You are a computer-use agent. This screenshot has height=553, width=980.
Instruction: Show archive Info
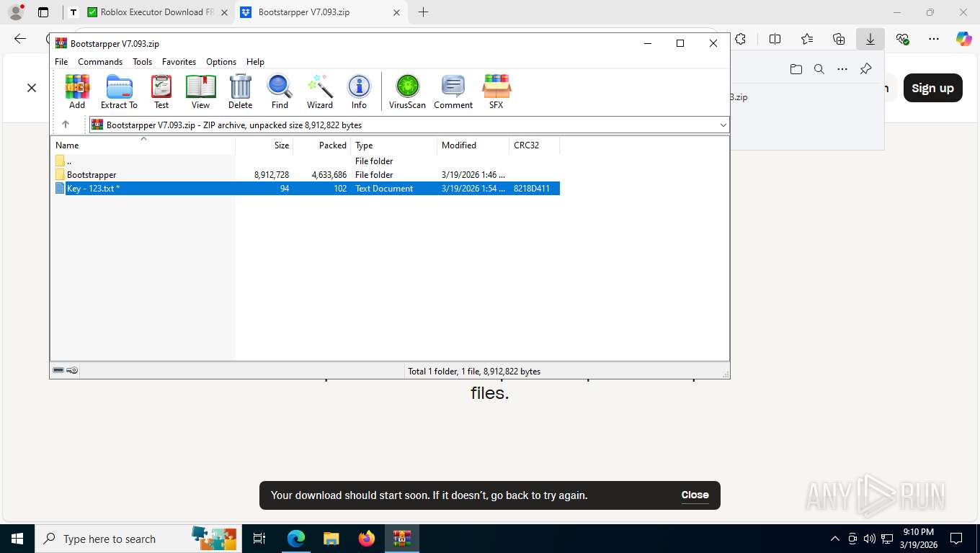[359, 91]
